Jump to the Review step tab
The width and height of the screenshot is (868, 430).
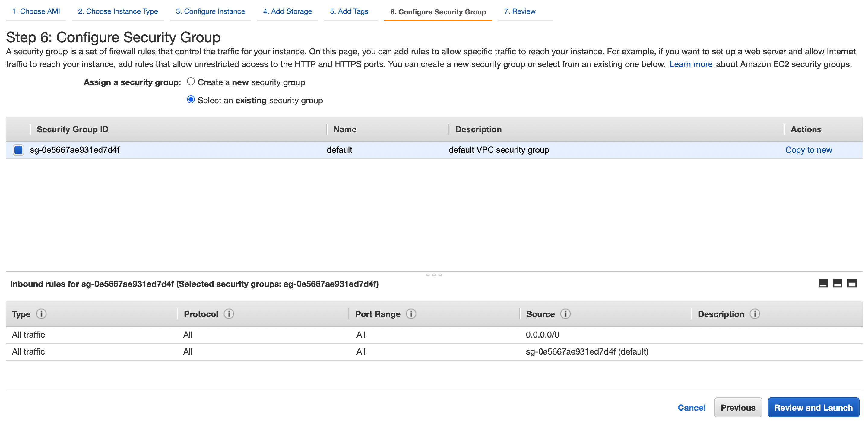coord(520,11)
